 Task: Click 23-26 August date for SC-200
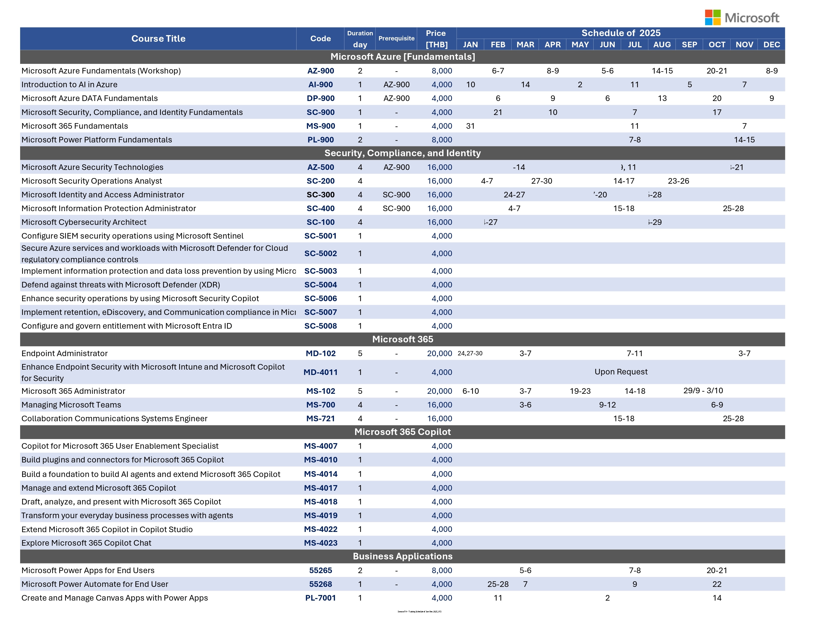[678, 181]
